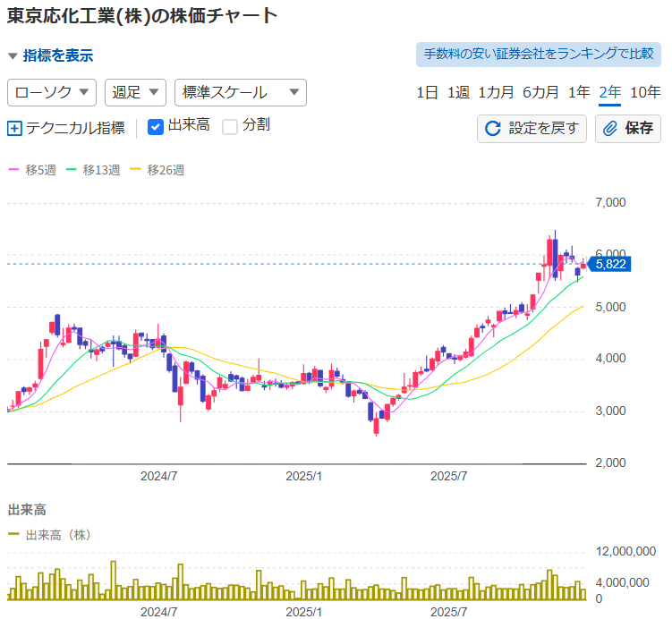Screen dimensions: 672x619
Task: Choose the 1年 time range
Action: pyautogui.click(x=579, y=92)
